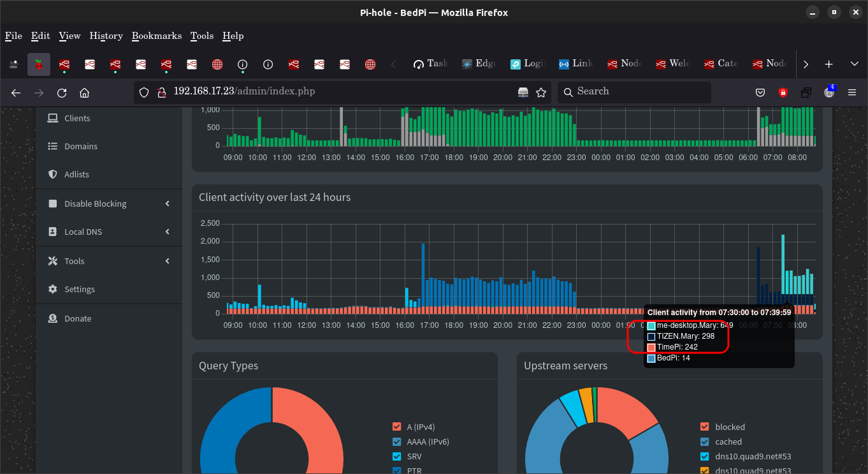Open Settings via the gear icon
868x474 pixels.
53,289
